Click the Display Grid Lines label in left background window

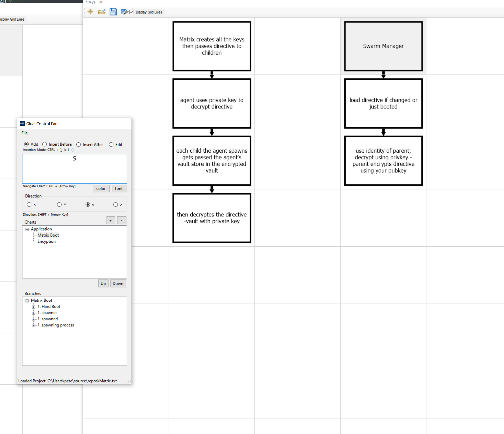point(12,19)
